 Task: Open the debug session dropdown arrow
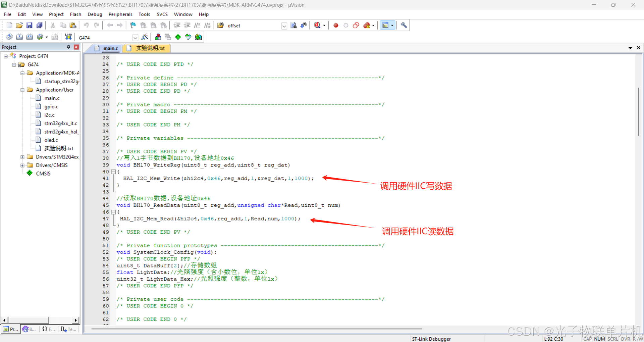coord(324,26)
